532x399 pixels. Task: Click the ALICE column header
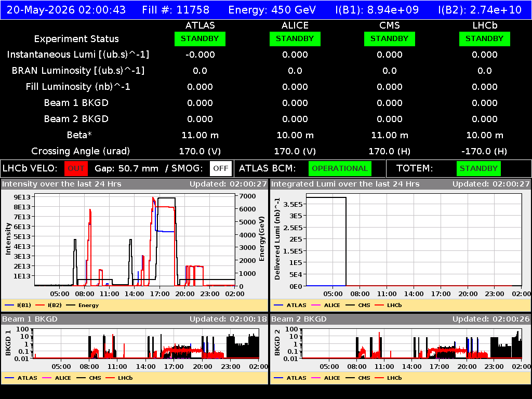295,25
